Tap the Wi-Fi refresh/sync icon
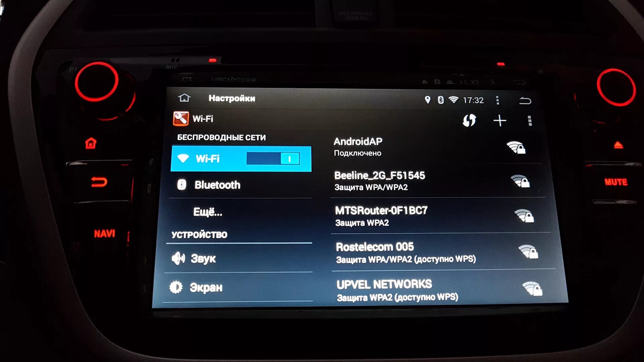The height and width of the screenshot is (362, 644). (x=471, y=121)
